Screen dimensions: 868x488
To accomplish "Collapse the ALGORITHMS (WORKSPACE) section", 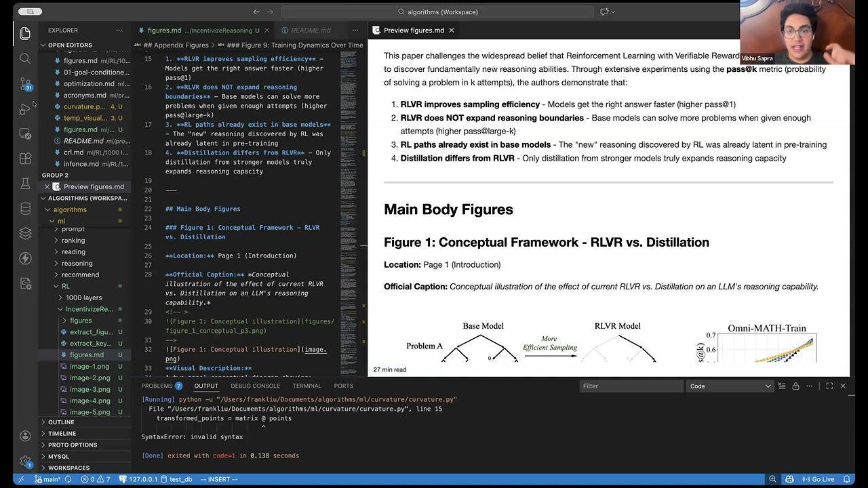I will (x=83, y=198).
